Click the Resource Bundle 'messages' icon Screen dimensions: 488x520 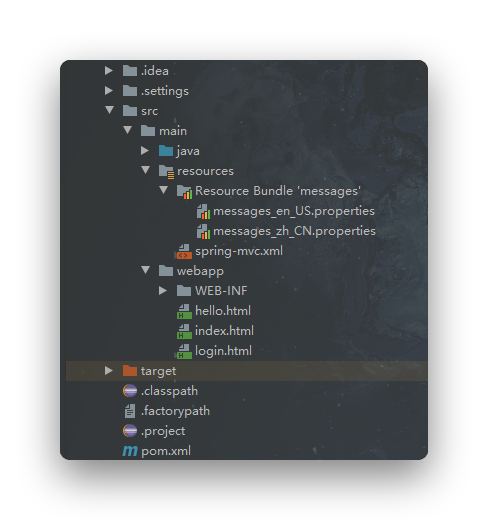(x=184, y=192)
